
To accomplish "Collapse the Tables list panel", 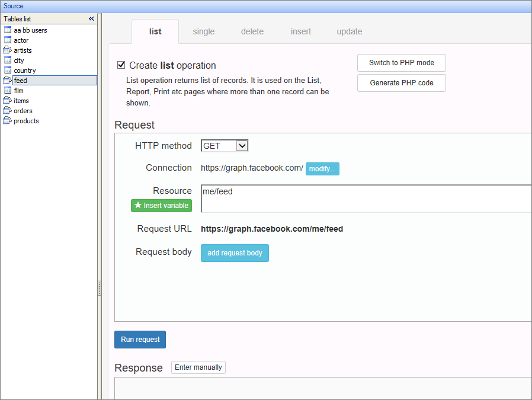I will coord(91,19).
